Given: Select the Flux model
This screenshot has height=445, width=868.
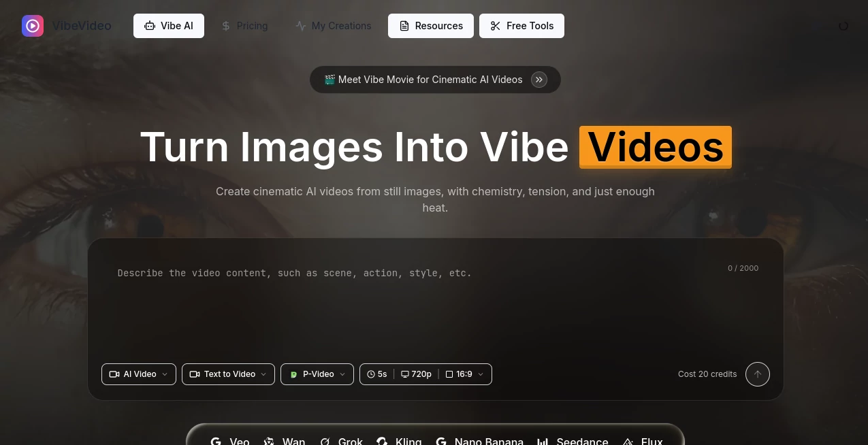Looking at the screenshot, I should pyautogui.click(x=642, y=440).
